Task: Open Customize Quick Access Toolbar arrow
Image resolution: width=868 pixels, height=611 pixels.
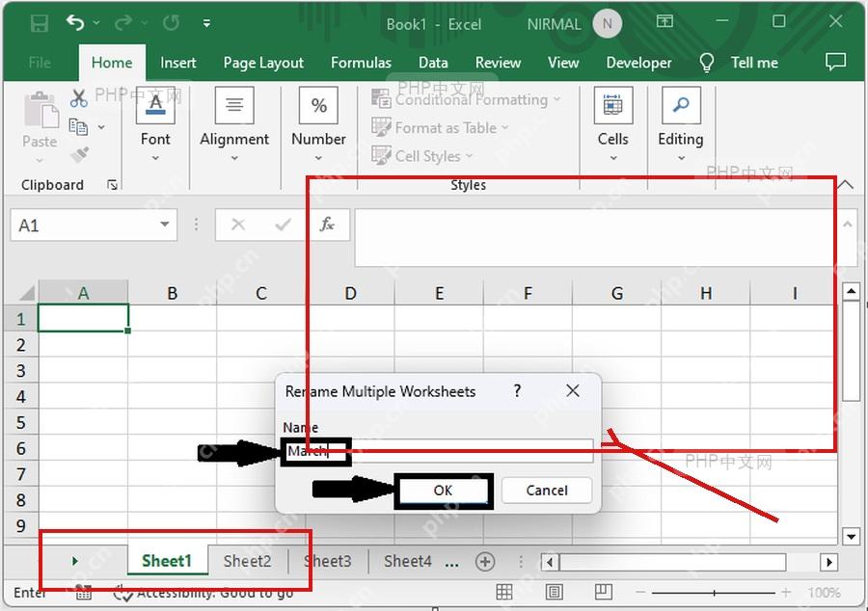Action: pyautogui.click(x=206, y=23)
